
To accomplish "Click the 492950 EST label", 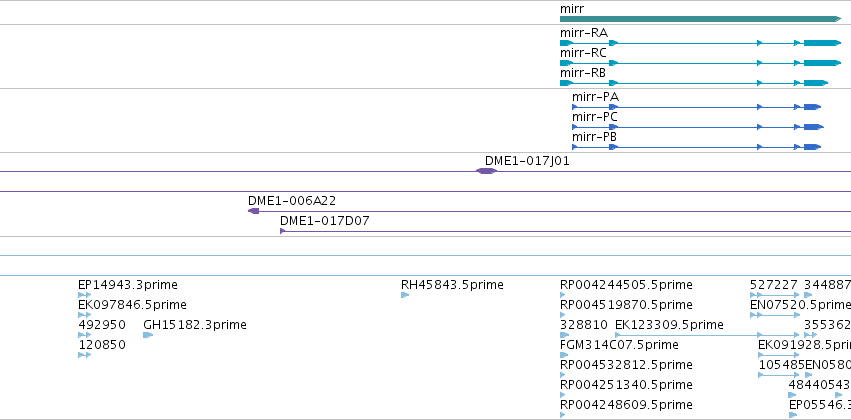I will point(102,325).
